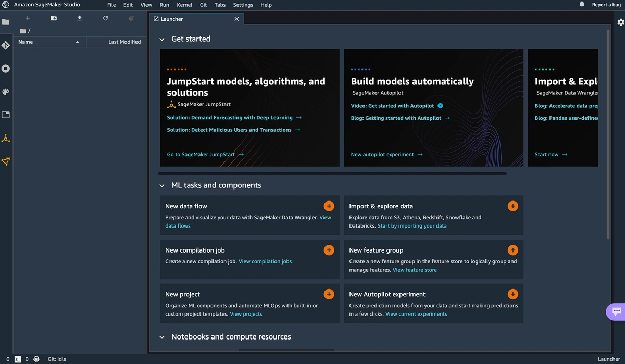The image size is (625, 364).
Task: Click the Git clone repository icon
Action: pos(131,18)
